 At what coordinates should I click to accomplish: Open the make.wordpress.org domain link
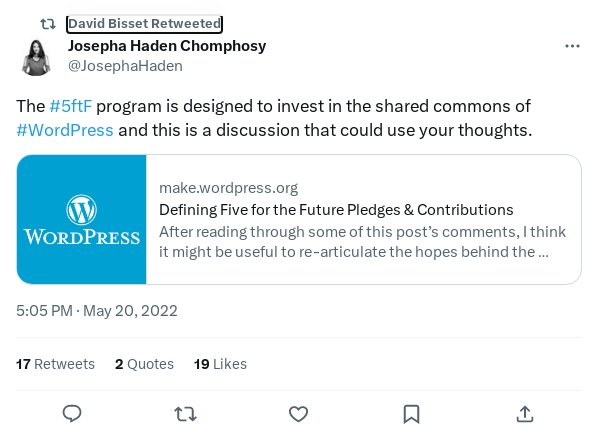[228, 188]
